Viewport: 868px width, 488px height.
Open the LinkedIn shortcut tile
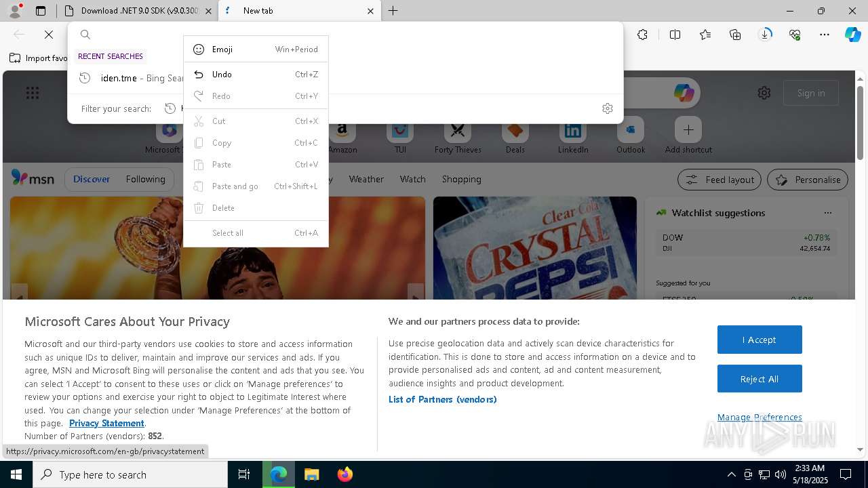point(573,136)
